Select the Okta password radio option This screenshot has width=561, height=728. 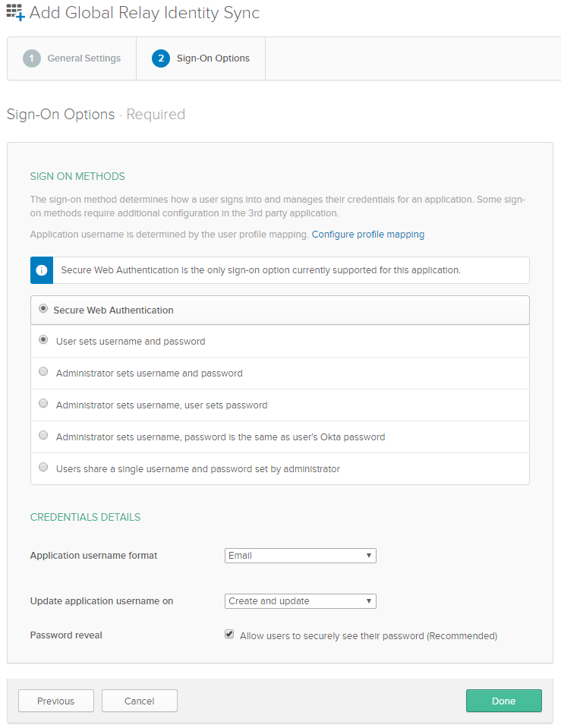pos(43,435)
